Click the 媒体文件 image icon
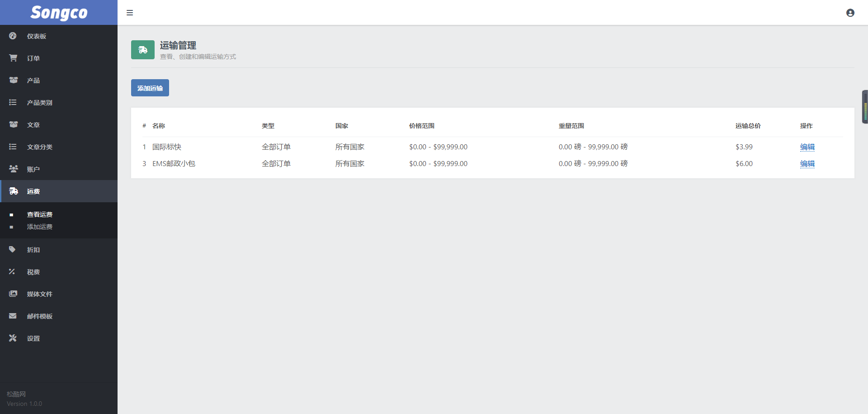Viewport: 868px width, 414px height. tap(13, 294)
